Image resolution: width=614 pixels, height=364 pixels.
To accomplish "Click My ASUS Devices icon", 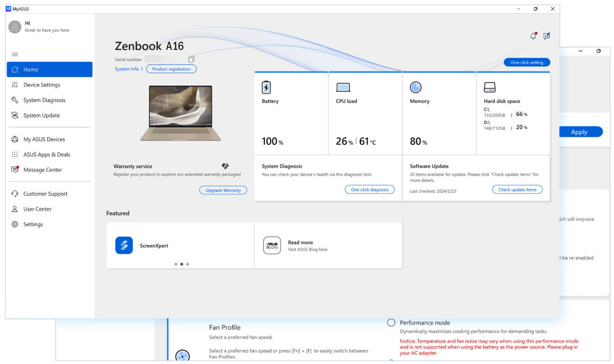I will tap(15, 139).
